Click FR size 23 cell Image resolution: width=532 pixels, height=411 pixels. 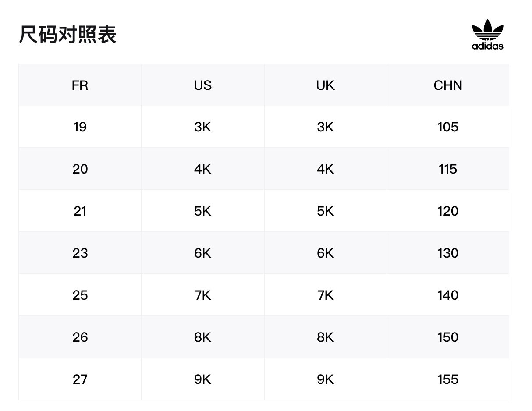(80, 253)
